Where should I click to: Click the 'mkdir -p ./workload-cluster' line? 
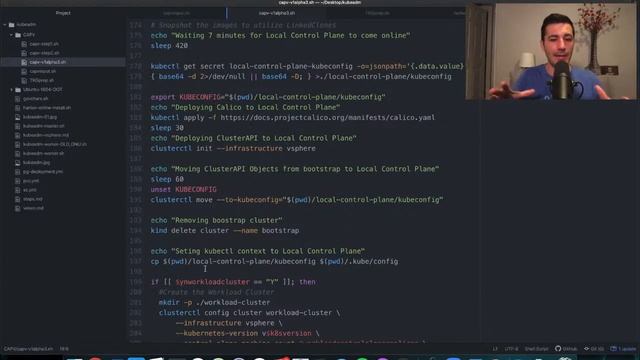[x=214, y=302]
